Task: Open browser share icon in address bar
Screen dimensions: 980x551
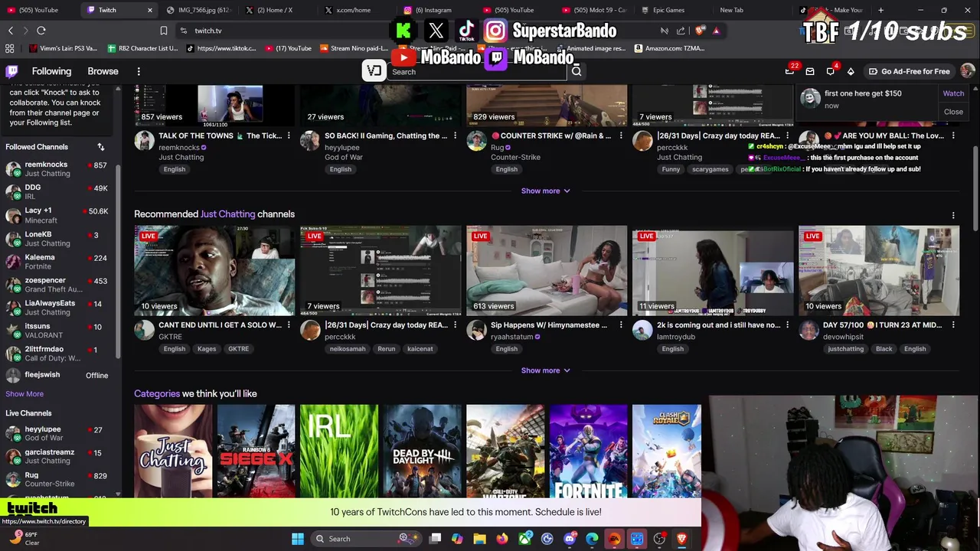Action: (681, 31)
